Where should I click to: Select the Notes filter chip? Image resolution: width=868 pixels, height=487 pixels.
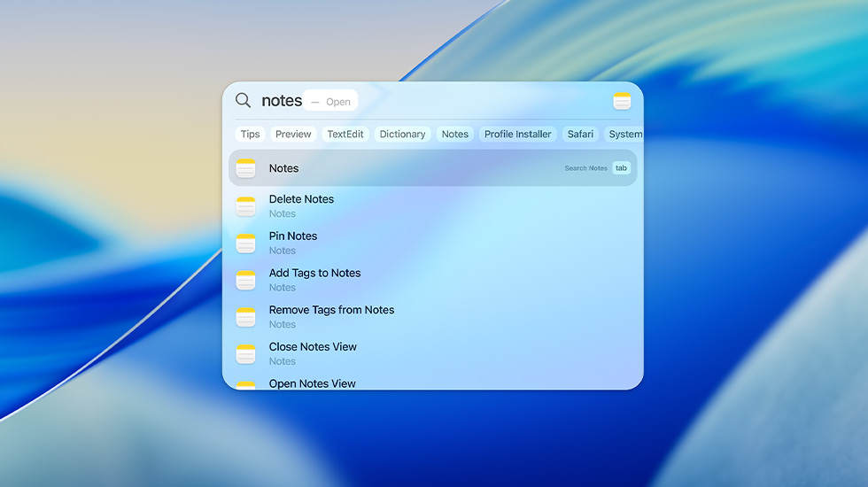pyautogui.click(x=454, y=135)
